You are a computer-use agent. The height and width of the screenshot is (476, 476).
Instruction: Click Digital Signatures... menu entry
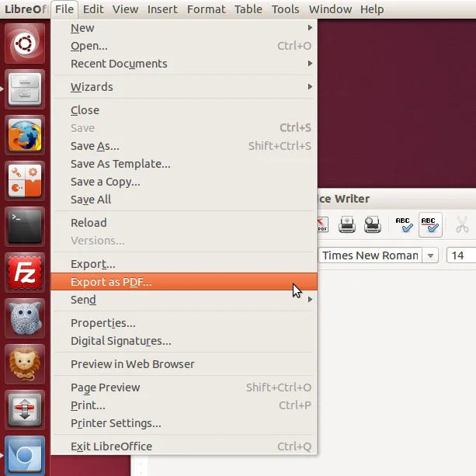click(120, 341)
